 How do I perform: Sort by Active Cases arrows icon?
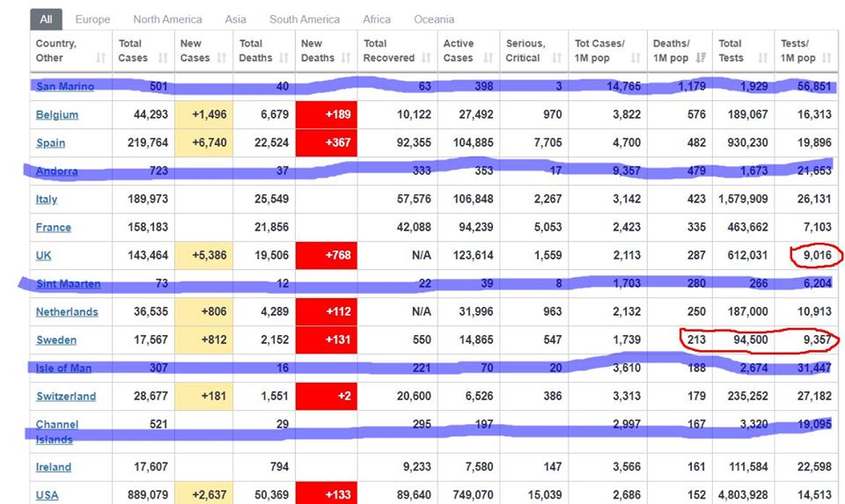489,58
